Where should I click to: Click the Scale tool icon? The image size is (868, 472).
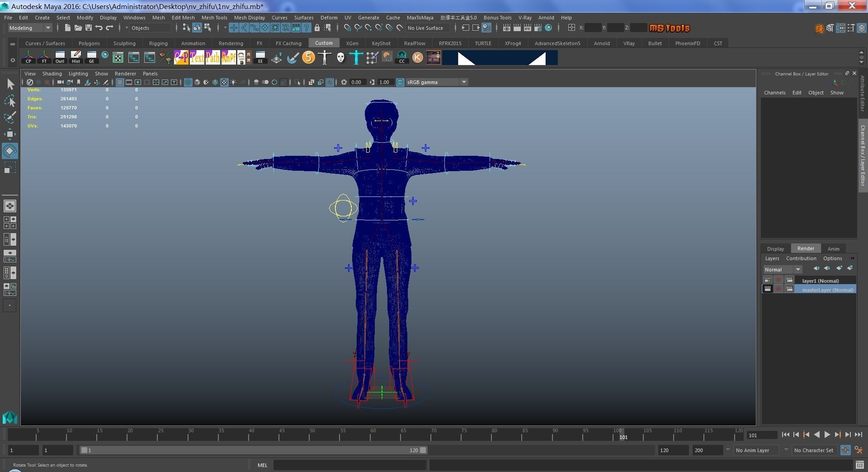pyautogui.click(x=9, y=168)
